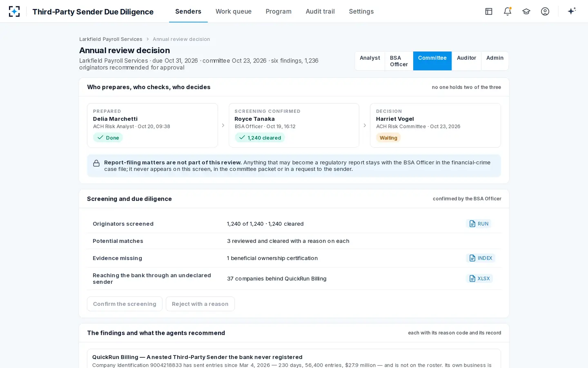Click the Done status badge for Delia Marchetti
The height and width of the screenshot is (368, 588).
click(108, 138)
